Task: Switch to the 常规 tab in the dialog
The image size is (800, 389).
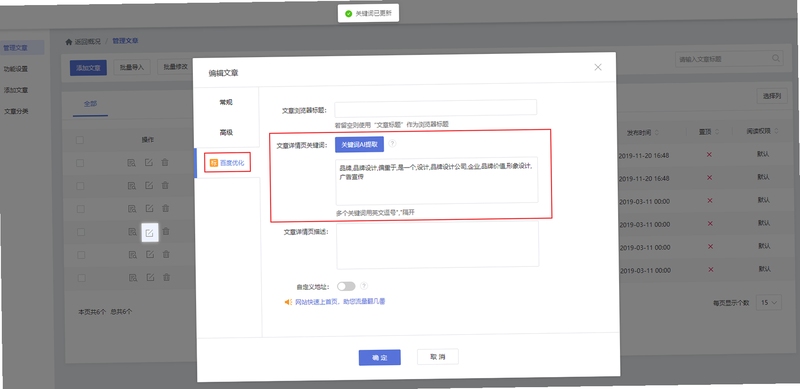Action: (x=226, y=102)
